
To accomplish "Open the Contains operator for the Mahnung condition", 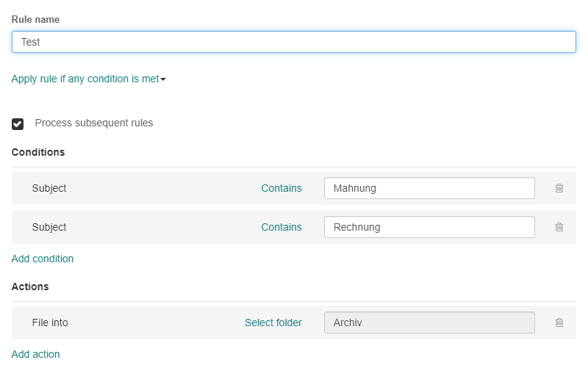I will (282, 188).
